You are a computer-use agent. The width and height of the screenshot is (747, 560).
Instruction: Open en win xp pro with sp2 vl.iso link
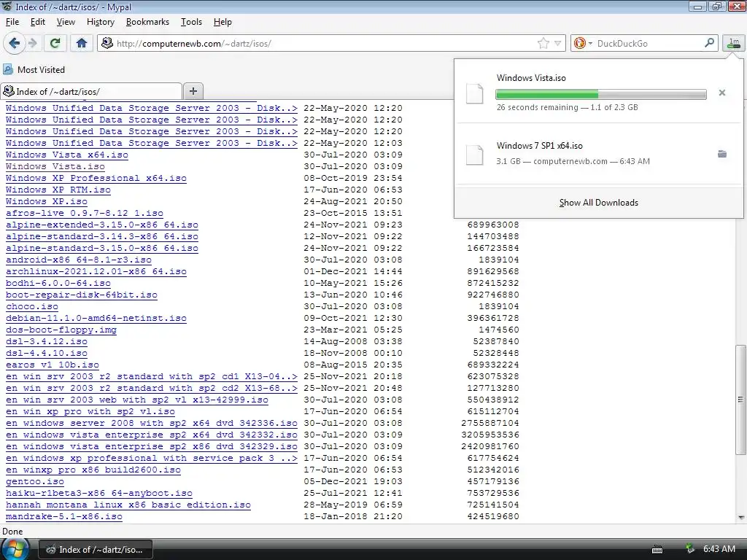[90, 411]
